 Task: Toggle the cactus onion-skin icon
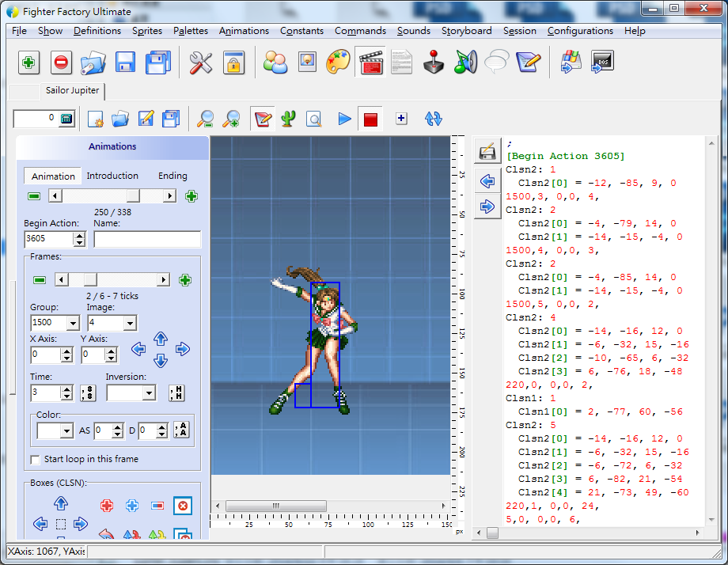[x=288, y=119]
